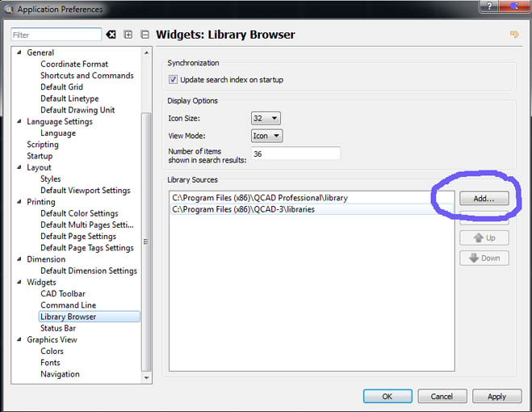Click the number of items field
The image size is (532, 412).
(295, 153)
